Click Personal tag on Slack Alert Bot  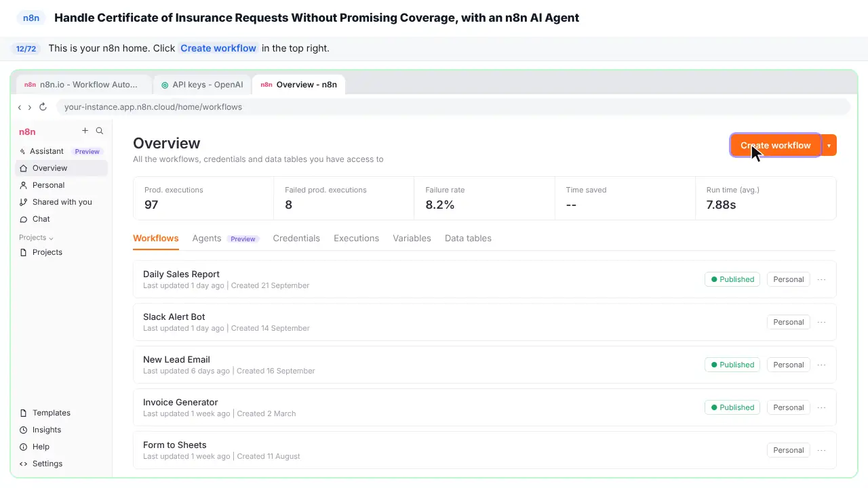pos(789,322)
